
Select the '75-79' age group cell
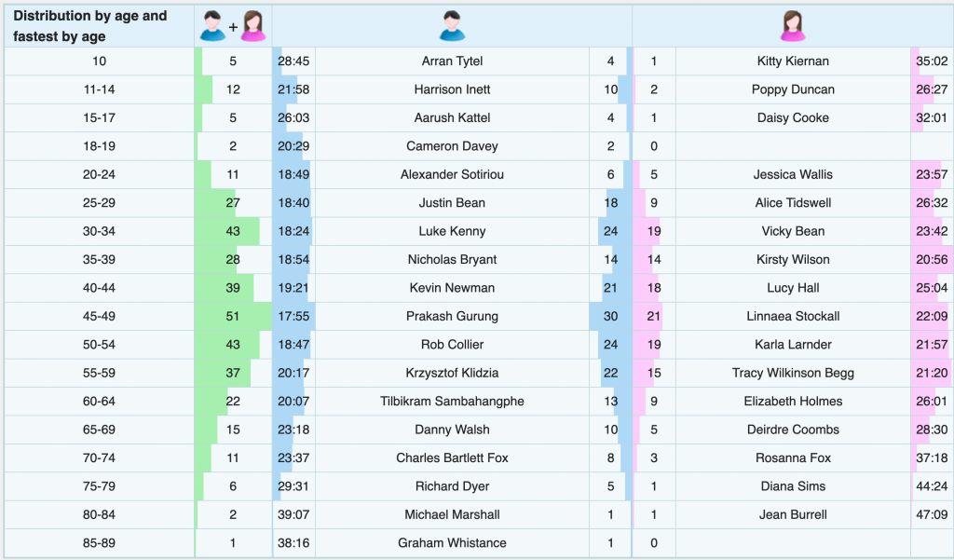[99, 486]
